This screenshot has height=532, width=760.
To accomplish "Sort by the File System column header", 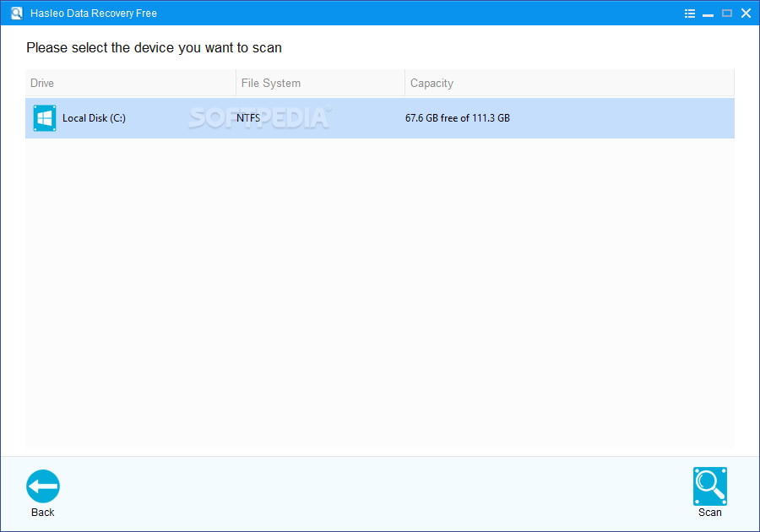I will (320, 83).
